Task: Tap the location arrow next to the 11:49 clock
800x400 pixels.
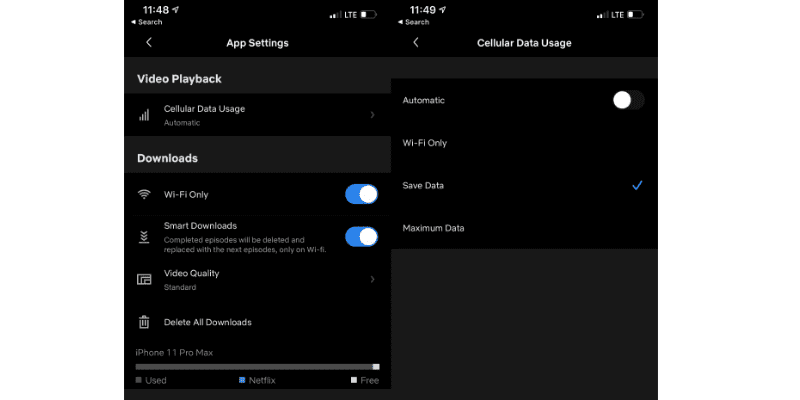Action: [443, 10]
